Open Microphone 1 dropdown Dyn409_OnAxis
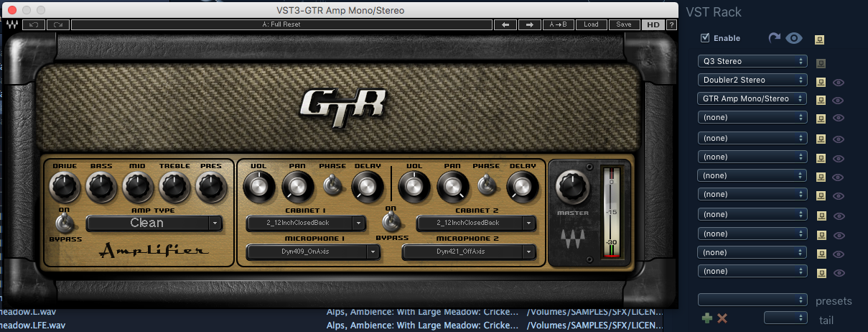 click(x=312, y=252)
